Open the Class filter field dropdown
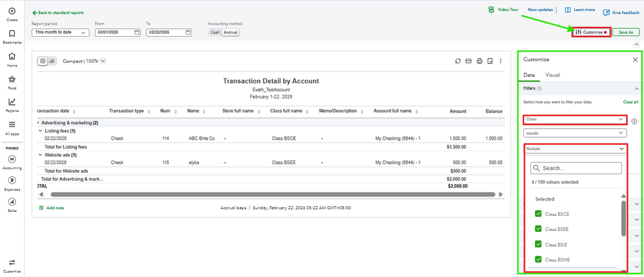Viewport: 644px width, 277px height. [575, 119]
